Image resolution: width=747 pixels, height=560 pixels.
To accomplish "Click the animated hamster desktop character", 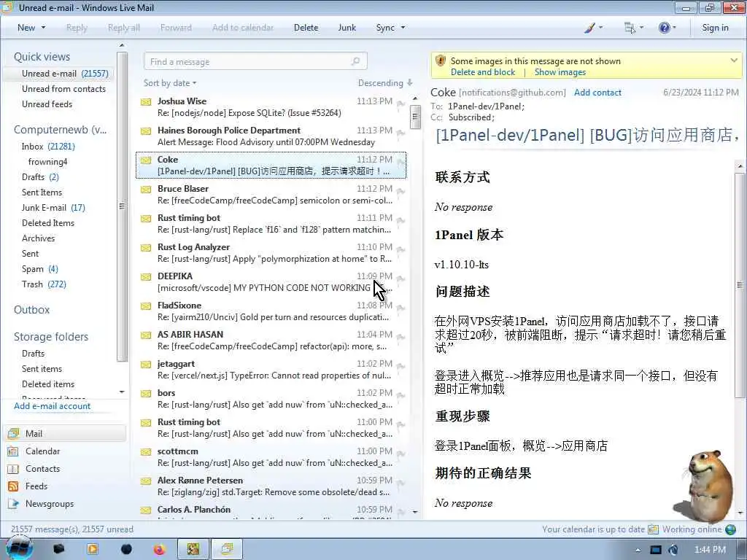I will tap(707, 486).
